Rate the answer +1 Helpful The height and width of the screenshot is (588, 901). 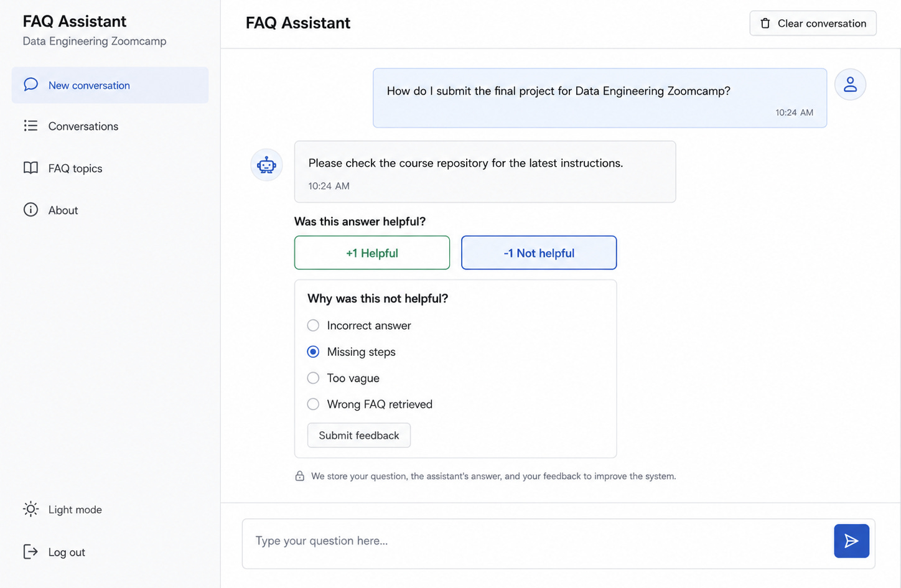pyautogui.click(x=372, y=253)
